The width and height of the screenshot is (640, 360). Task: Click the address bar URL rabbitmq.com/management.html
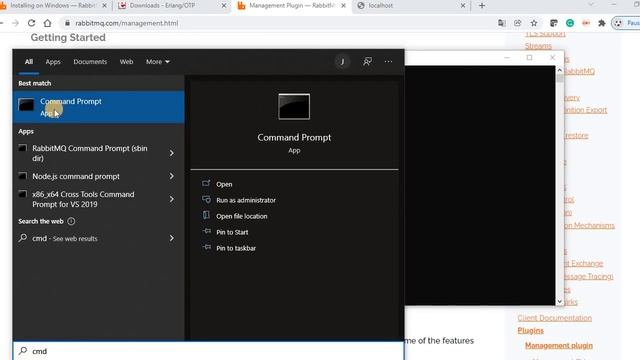pyautogui.click(x=127, y=23)
